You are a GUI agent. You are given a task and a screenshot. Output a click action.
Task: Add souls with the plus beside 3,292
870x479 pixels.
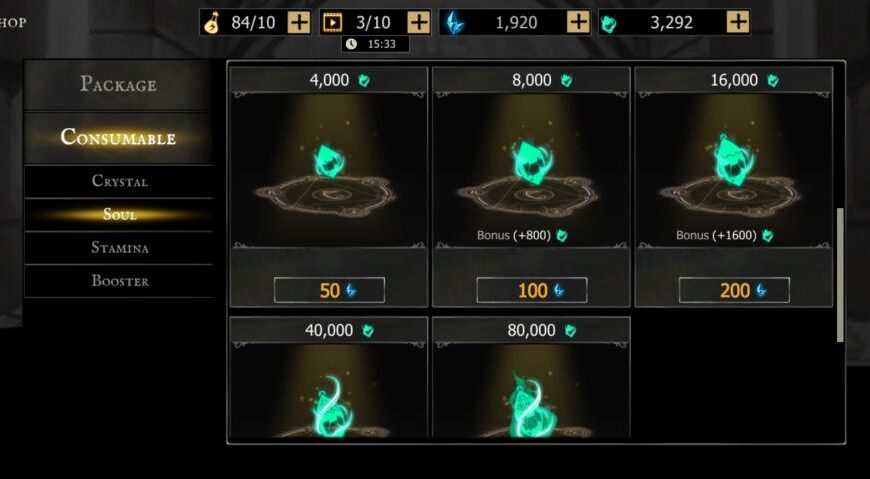pos(738,22)
